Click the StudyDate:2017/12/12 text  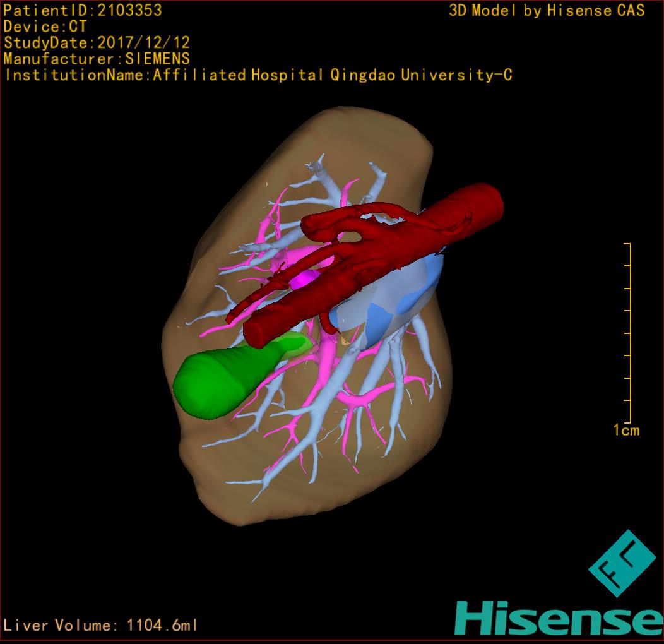point(97,43)
